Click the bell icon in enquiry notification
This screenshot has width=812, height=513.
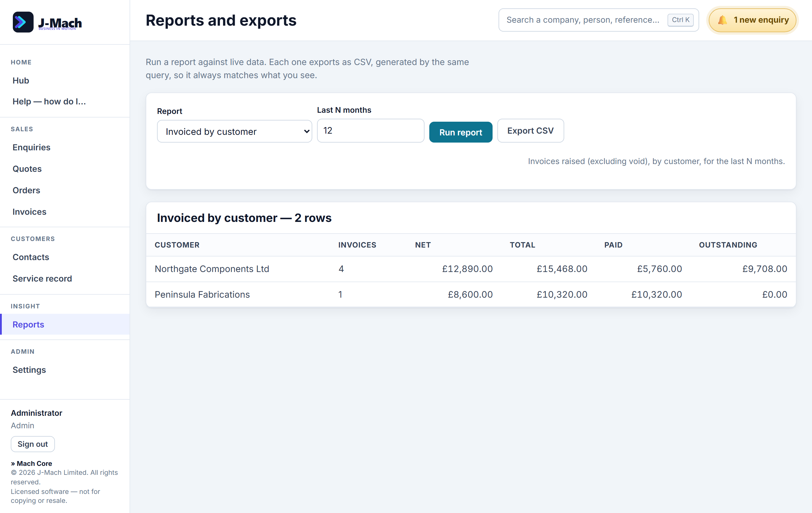point(722,20)
